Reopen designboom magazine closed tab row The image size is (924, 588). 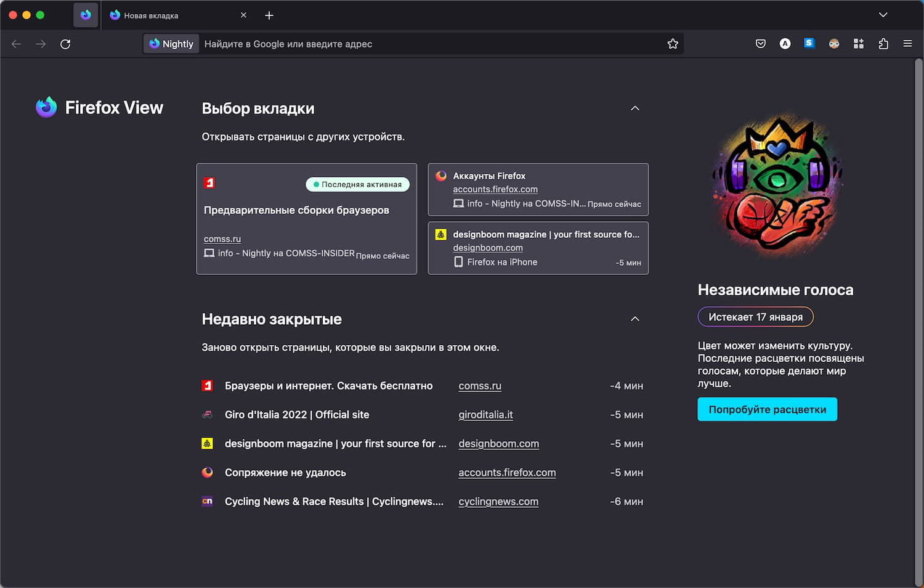(x=423, y=444)
